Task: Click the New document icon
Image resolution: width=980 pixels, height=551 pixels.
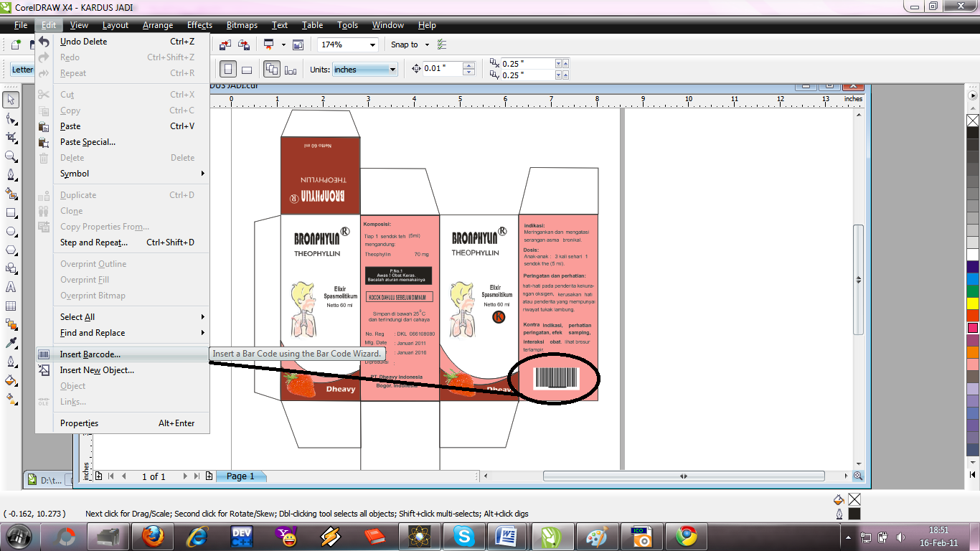Action: (15, 44)
